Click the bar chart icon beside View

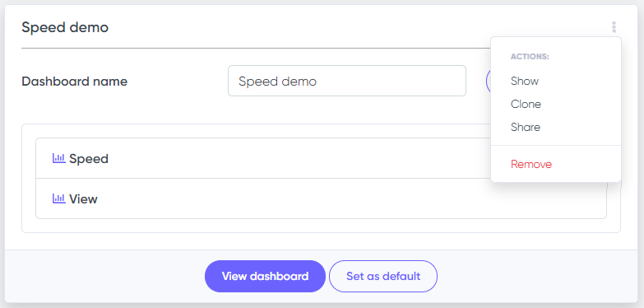tap(58, 198)
